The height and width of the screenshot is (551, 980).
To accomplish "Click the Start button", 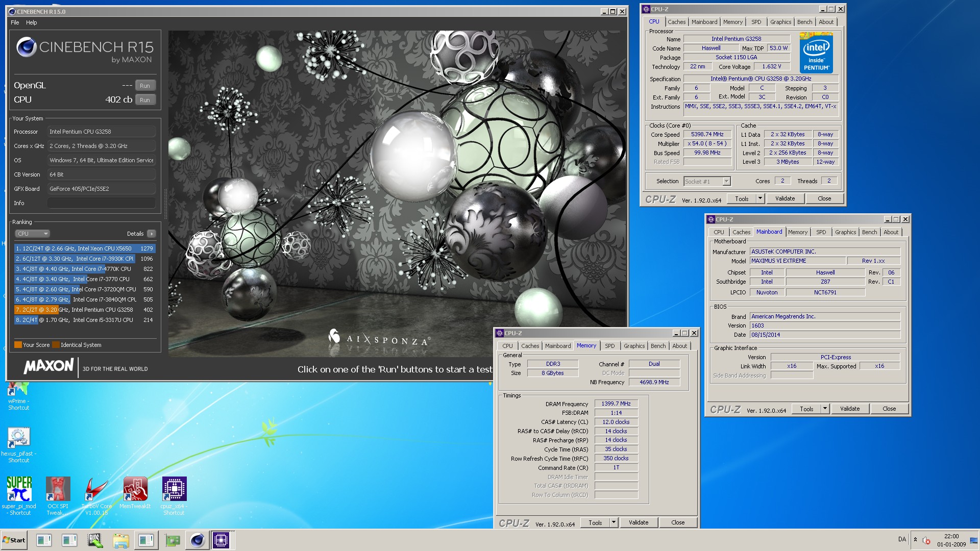I will tap(14, 540).
